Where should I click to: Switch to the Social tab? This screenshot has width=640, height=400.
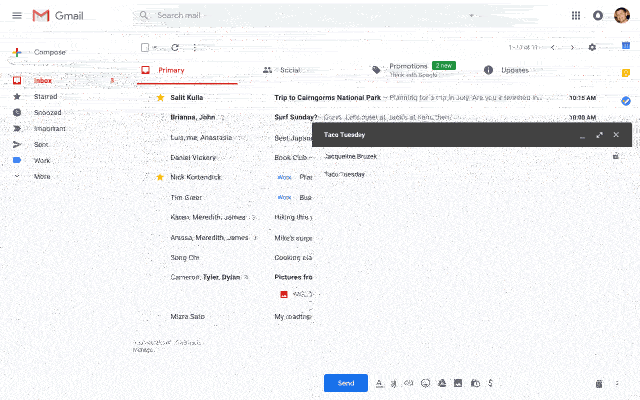click(282, 70)
